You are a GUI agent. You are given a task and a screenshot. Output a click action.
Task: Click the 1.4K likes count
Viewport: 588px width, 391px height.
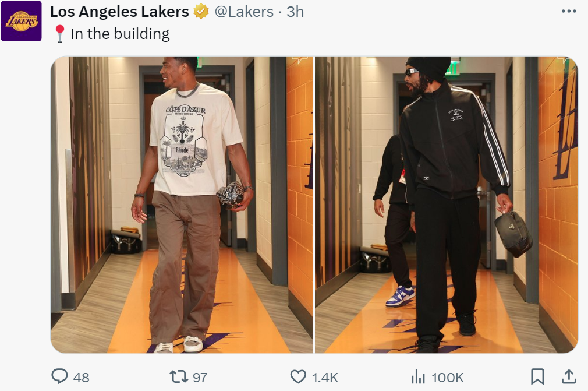tap(325, 377)
